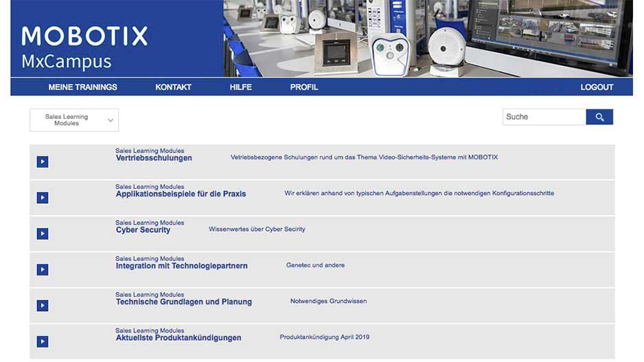Play Technische Grundlagen und Planung module
This screenshot has height=362, width=644.
click(x=43, y=305)
